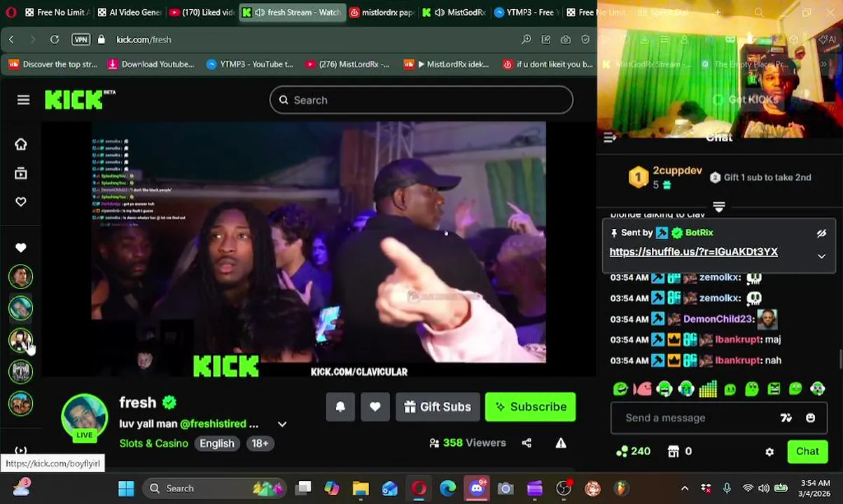This screenshot has height=504, width=843.
Task: Click the English language tag
Action: tap(217, 443)
